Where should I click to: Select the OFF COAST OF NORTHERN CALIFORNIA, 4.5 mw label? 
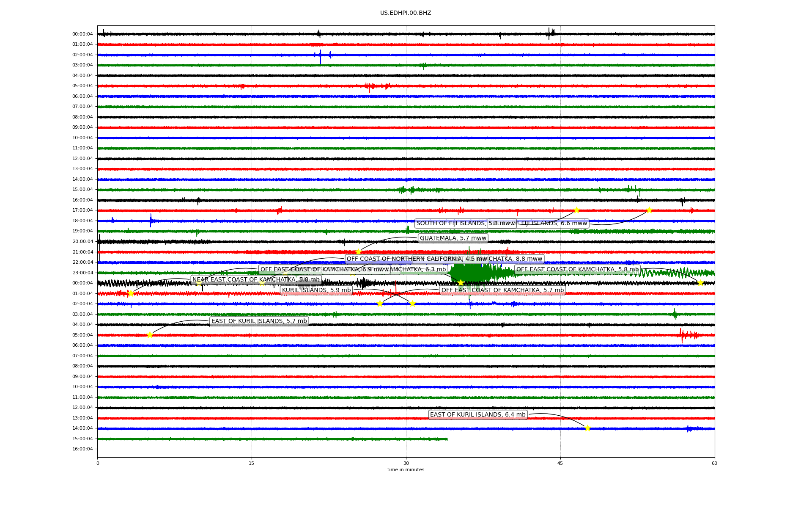(x=417, y=259)
